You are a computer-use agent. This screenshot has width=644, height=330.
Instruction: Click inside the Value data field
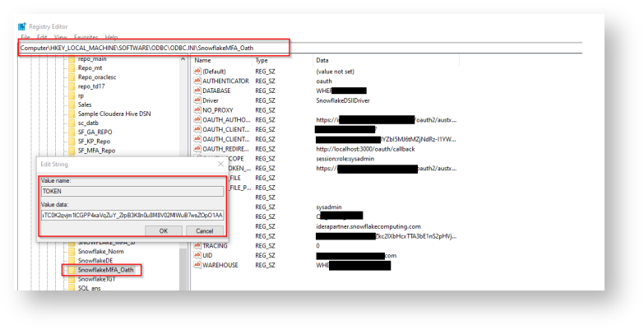(x=132, y=216)
